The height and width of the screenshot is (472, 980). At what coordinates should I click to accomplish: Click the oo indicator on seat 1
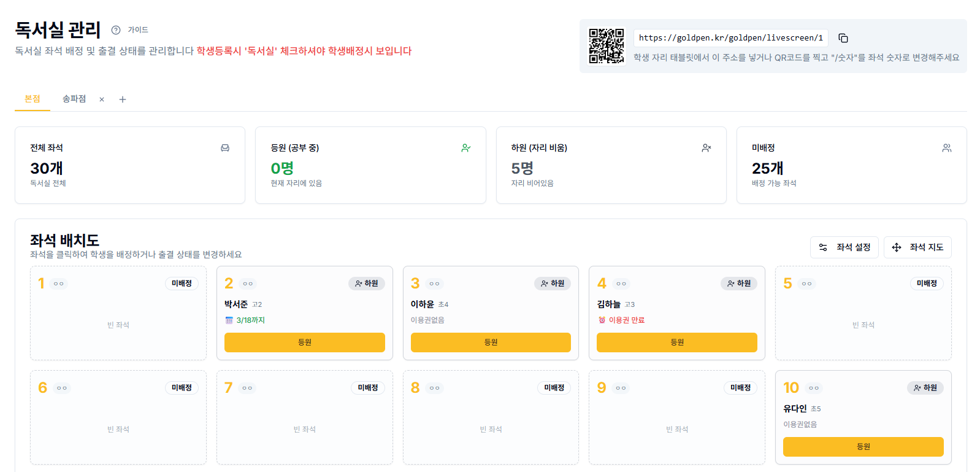[58, 284]
